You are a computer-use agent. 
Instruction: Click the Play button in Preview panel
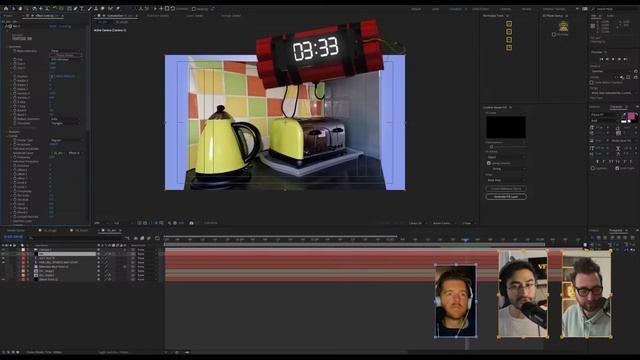coord(613,60)
